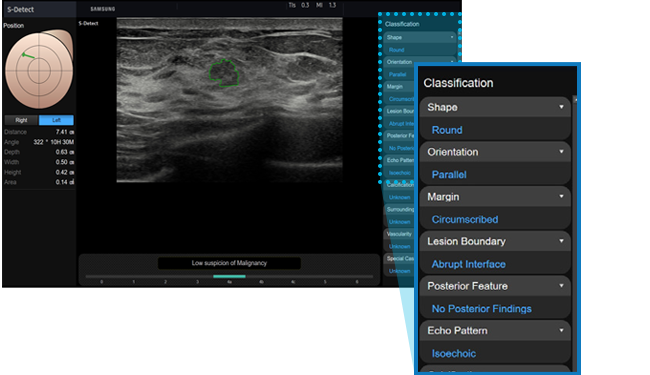
Task: Click the Low suspicion of Malignancy result box
Action: 229,263
